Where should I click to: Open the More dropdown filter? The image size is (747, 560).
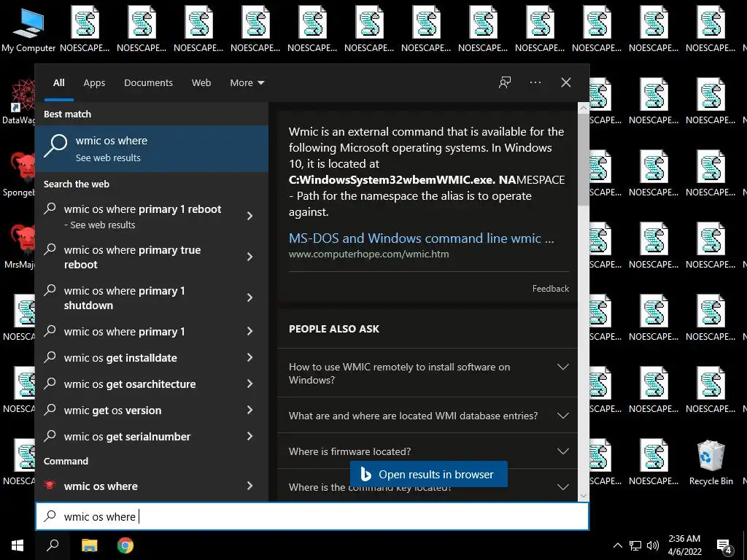247,83
